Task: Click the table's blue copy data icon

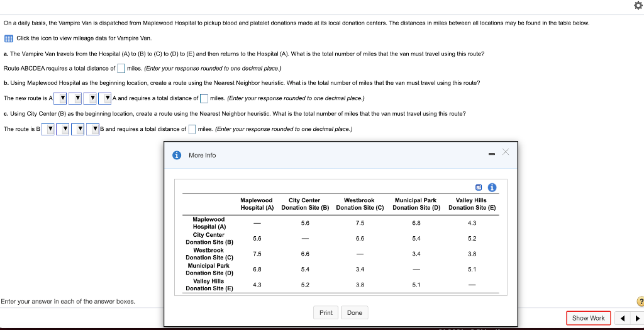Action: click(479, 188)
